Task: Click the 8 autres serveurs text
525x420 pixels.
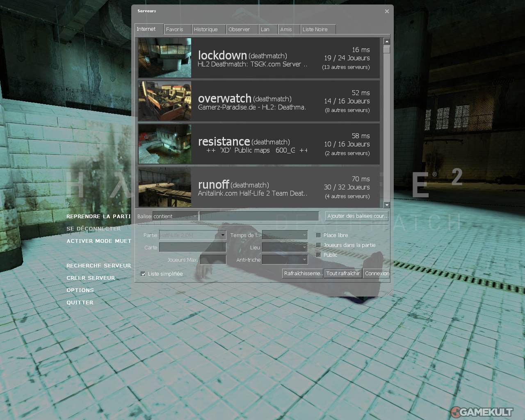Action: click(347, 110)
